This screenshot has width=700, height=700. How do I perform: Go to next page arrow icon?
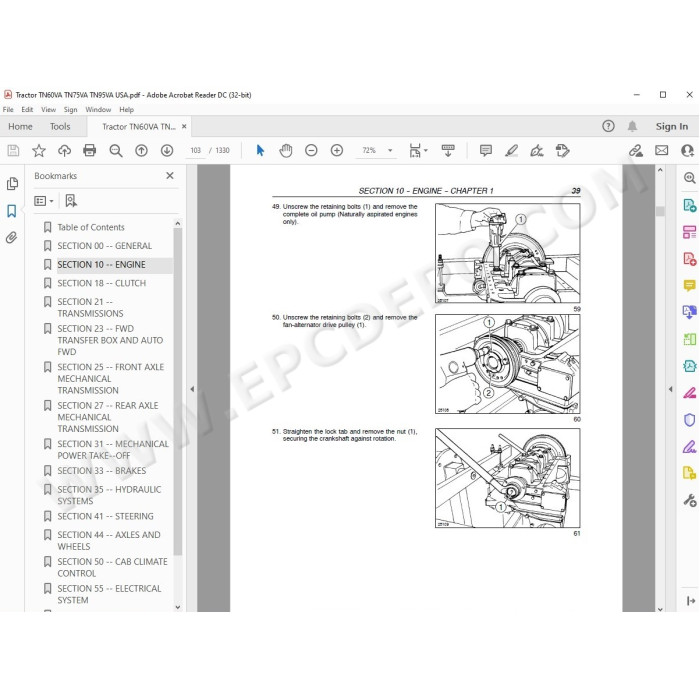(167, 150)
